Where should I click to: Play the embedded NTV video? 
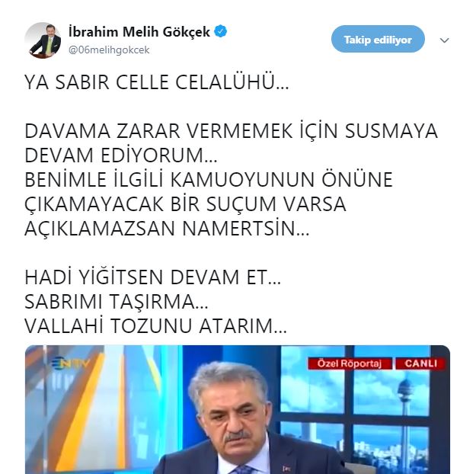(238, 409)
